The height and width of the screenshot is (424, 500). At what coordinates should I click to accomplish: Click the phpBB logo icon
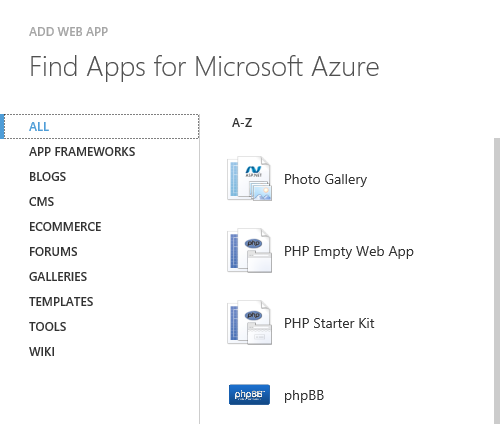(249, 395)
